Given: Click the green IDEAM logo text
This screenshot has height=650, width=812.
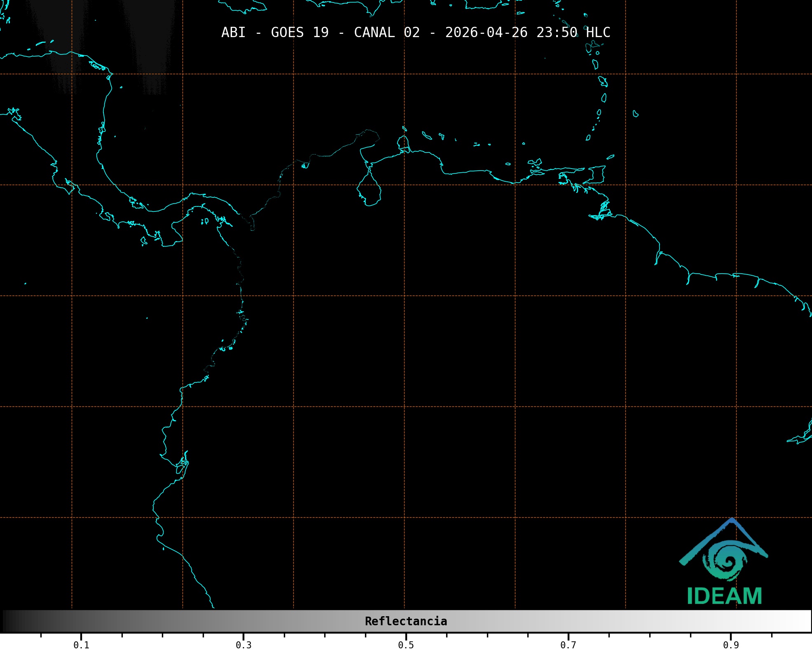Looking at the screenshot, I should coord(724,596).
